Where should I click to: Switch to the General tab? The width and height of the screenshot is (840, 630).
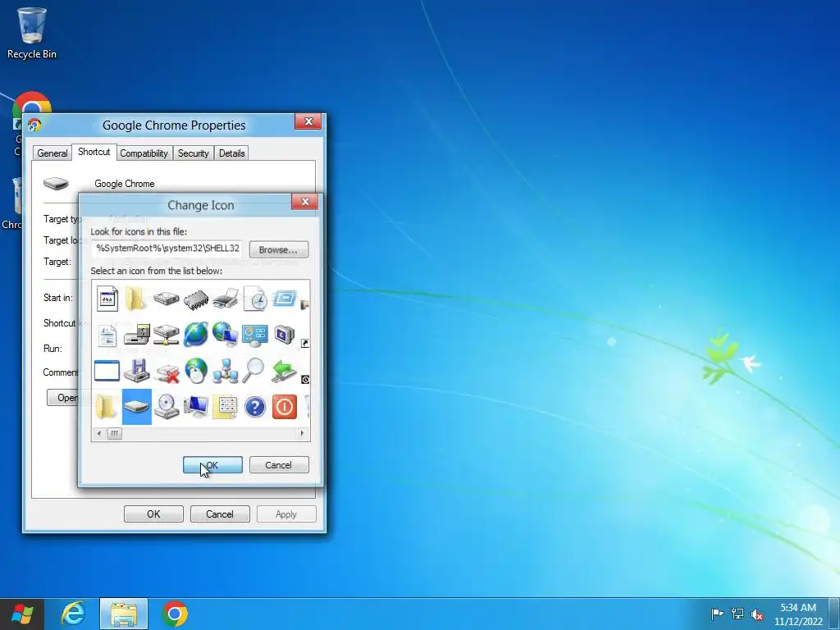[x=52, y=153]
